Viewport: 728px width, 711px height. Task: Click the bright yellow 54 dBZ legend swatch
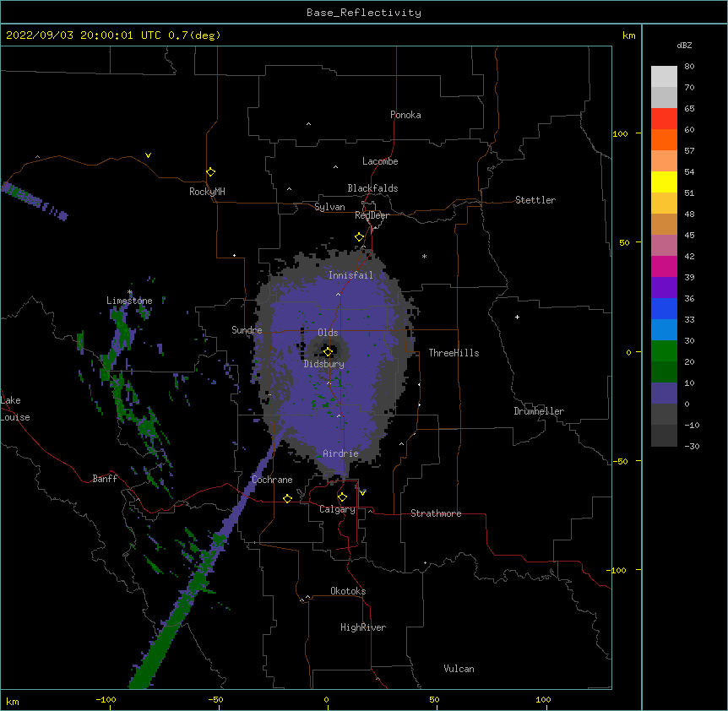click(664, 182)
